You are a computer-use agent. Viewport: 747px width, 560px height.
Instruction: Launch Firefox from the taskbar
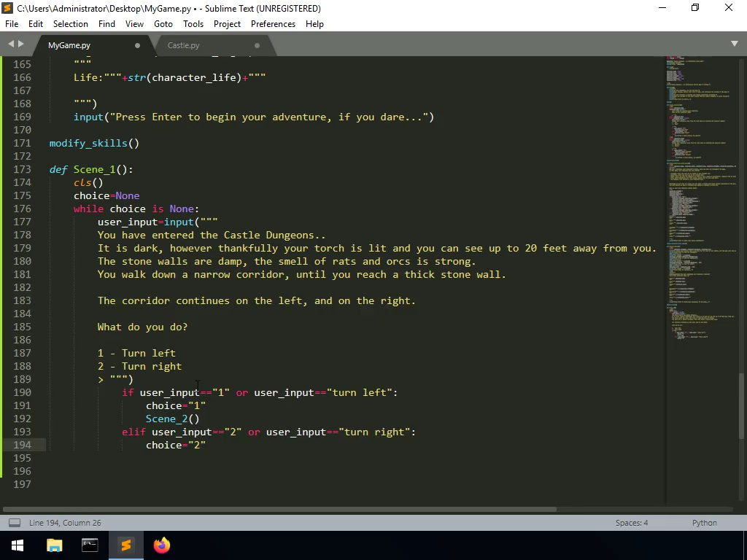click(161, 545)
